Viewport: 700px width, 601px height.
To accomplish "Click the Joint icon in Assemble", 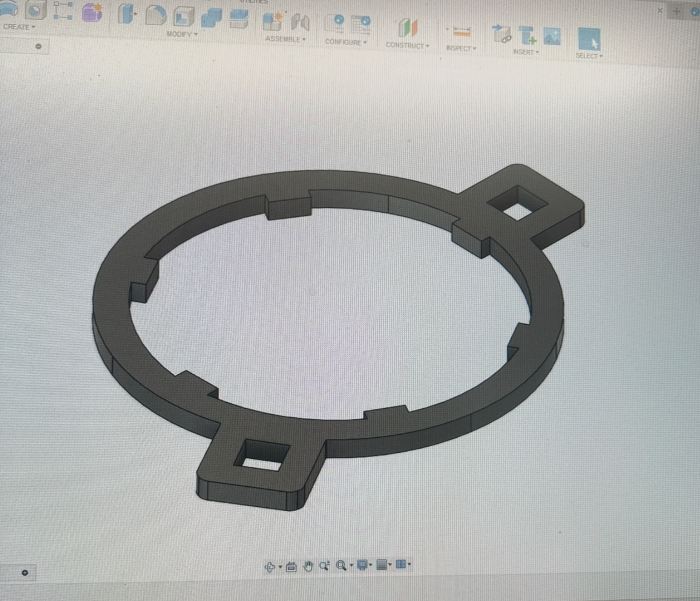I will click(x=300, y=22).
